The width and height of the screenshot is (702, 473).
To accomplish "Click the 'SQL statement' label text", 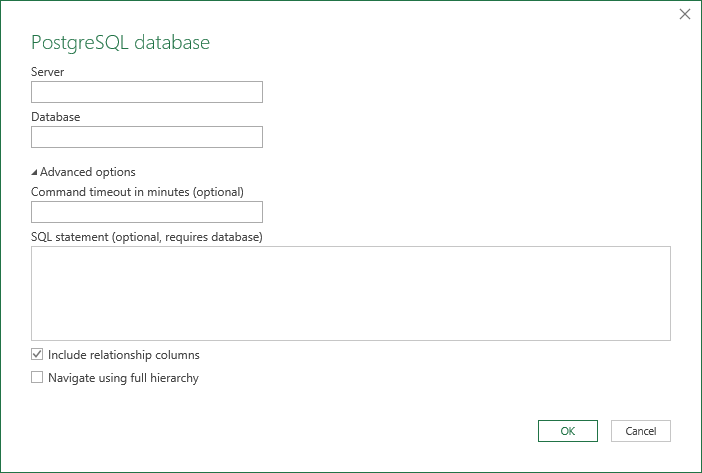I will click(x=70, y=236).
